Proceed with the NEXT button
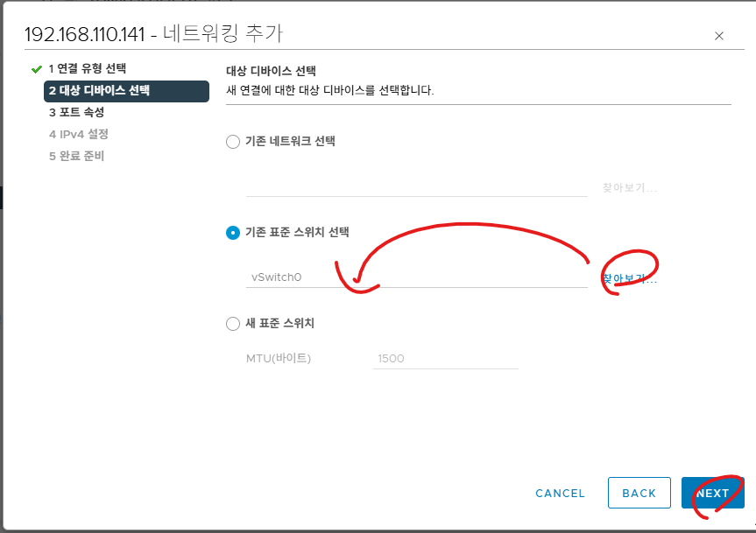The width and height of the screenshot is (756, 533). 712,493
